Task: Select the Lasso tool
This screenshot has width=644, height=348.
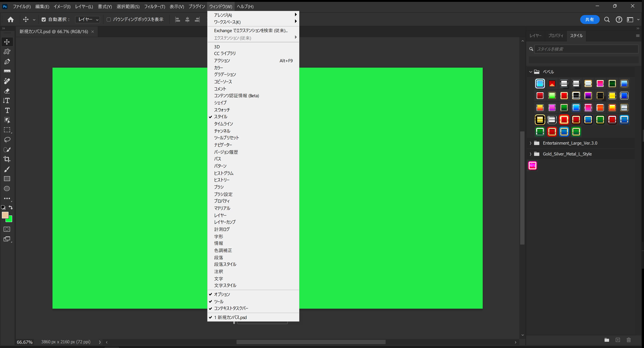Action: [7, 140]
